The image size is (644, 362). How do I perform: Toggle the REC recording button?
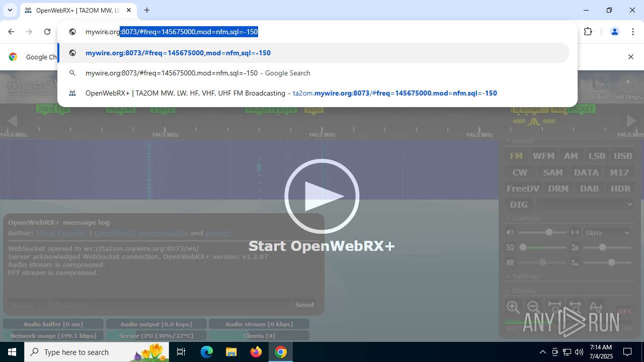pos(625,311)
